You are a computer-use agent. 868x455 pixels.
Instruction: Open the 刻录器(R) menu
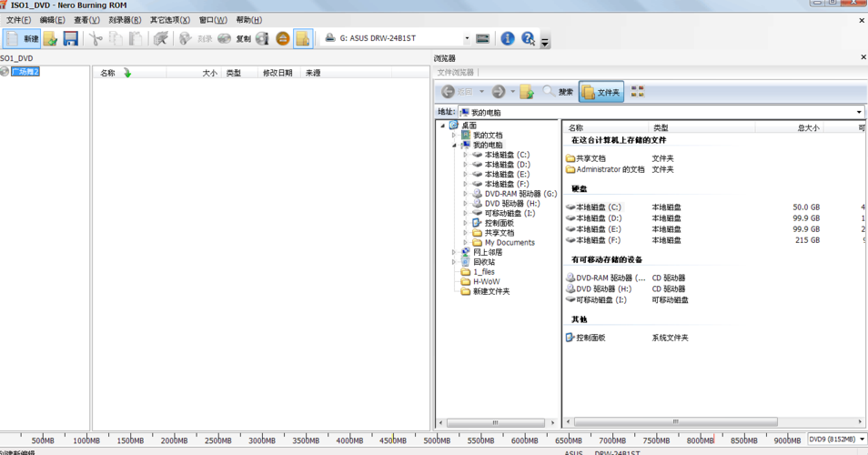[125, 19]
